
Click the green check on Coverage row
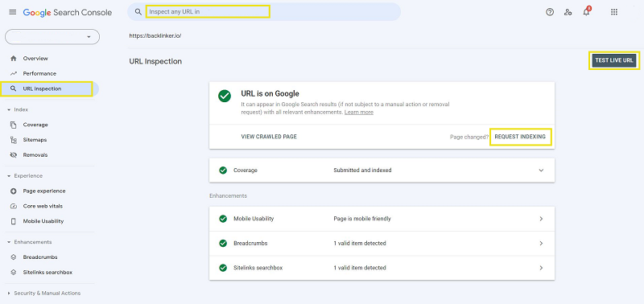pyautogui.click(x=223, y=170)
